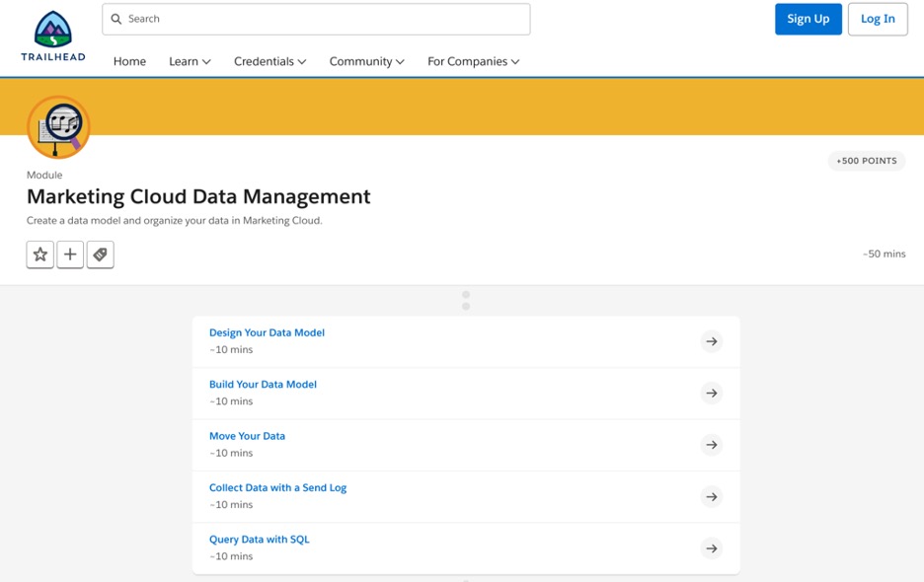
Task: Go to Home in the navigation
Action: pos(129,61)
